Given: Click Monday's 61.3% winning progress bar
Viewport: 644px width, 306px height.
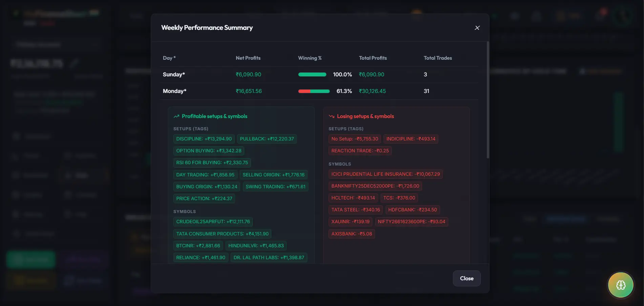Looking at the screenshot, I should 314,91.
